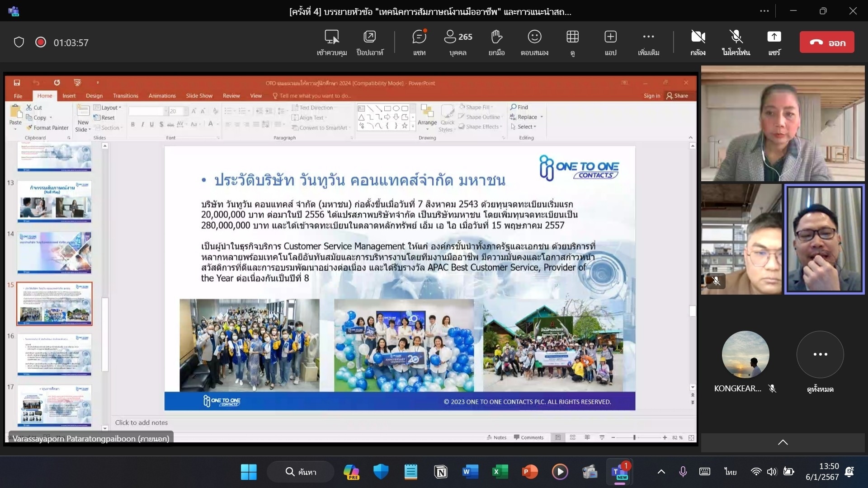This screenshot has height=488, width=868.
Task: Click the Tell me what you want field
Action: pyautogui.click(x=311, y=96)
